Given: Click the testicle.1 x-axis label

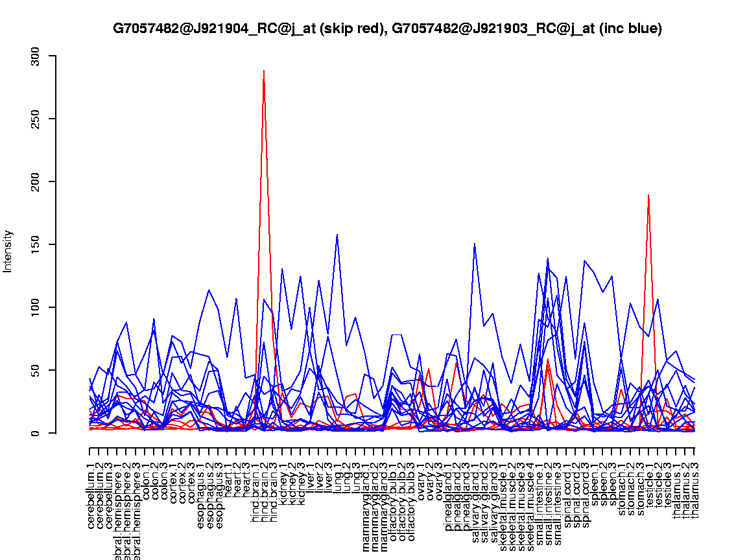Looking at the screenshot, I should tap(649, 486).
